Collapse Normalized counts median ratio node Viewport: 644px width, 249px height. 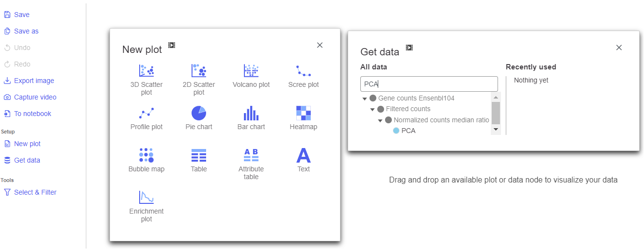click(x=381, y=120)
